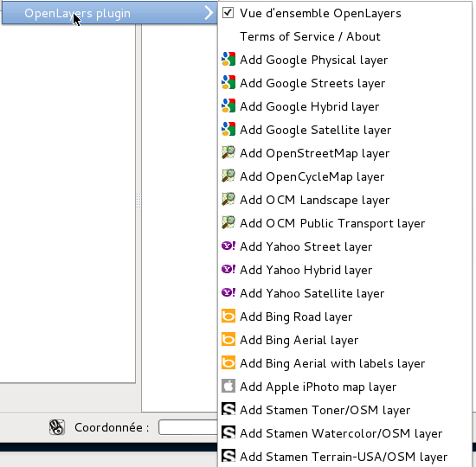The image size is (476, 467).
Task: Click the OpenCycleMap layer magnifier icon
Action: pyautogui.click(x=228, y=176)
